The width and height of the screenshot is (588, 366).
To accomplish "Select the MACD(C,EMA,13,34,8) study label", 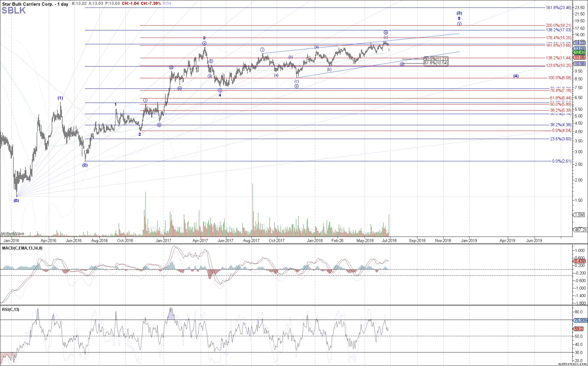I will pyautogui.click(x=22, y=248).
